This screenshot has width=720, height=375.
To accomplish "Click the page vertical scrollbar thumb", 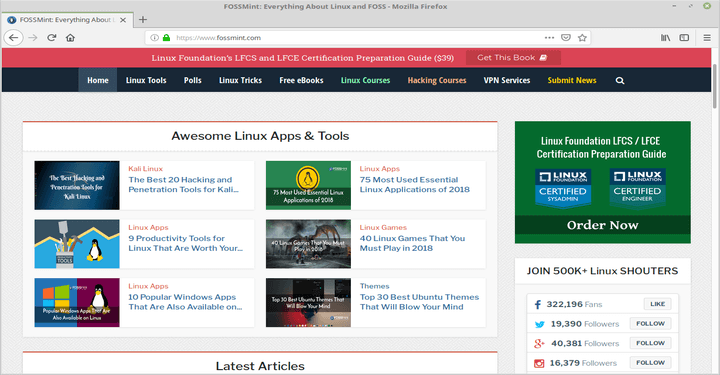I will coord(715,86).
